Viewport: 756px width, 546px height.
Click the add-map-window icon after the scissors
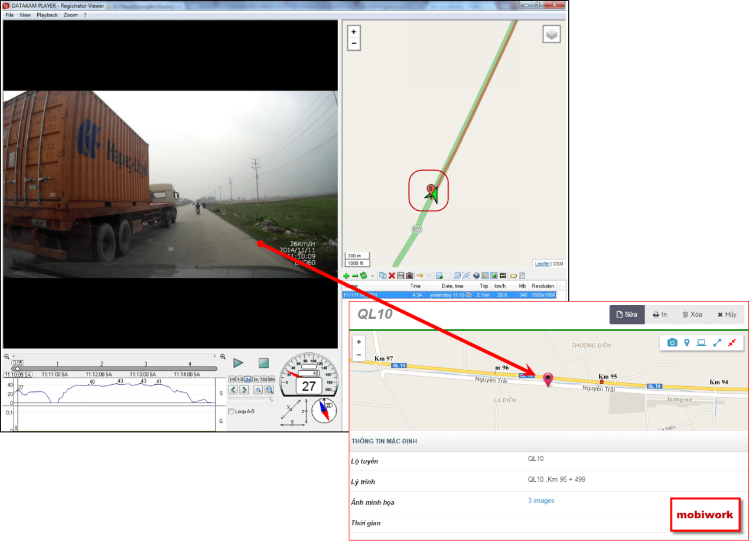(439, 276)
